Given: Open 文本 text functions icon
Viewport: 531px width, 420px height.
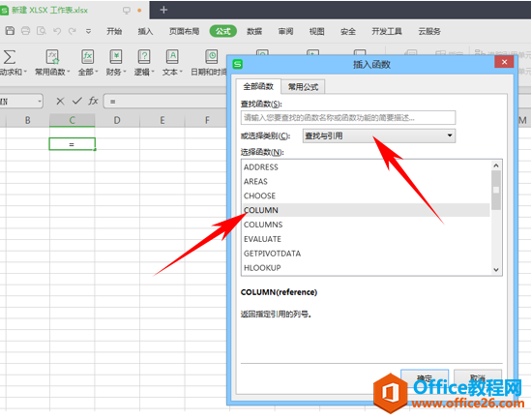Looking at the screenshot, I should pyautogui.click(x=172, y=56).
